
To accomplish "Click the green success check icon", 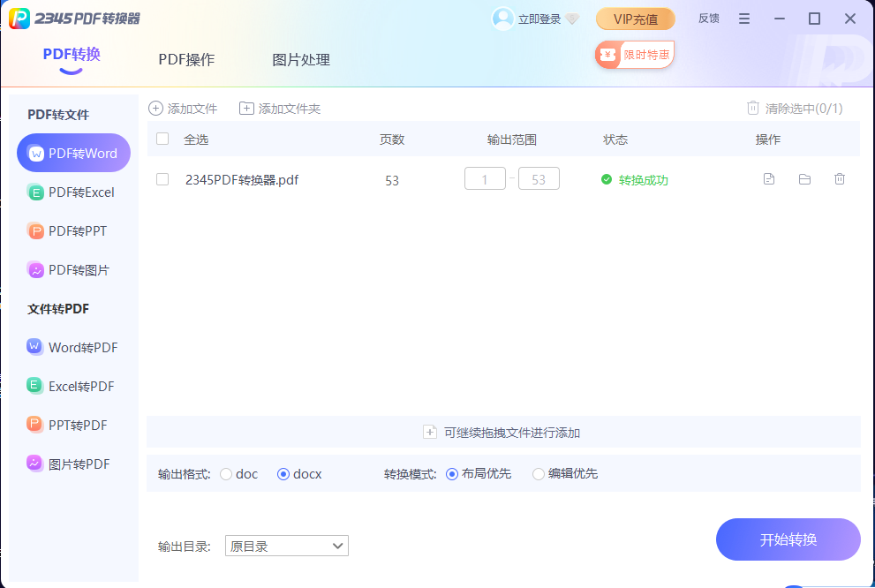I will 607,179.
